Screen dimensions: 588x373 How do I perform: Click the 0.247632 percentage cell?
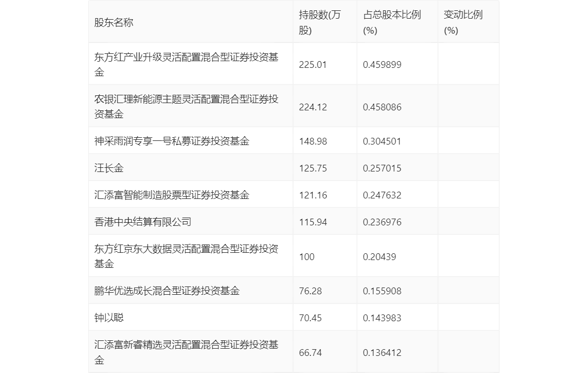tap(382, 195)
